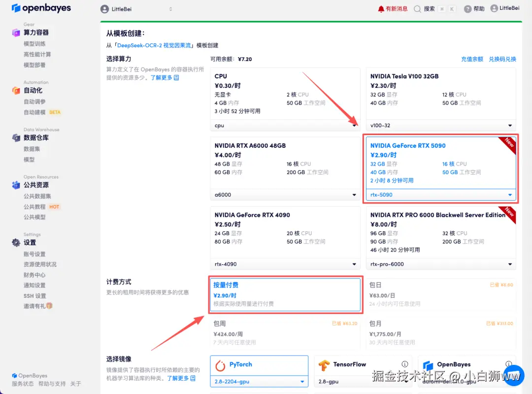The width and height of the screenshot is (532, 394).
Task: Open 模型训练 in the sidebar
Action: click(34, 43)
